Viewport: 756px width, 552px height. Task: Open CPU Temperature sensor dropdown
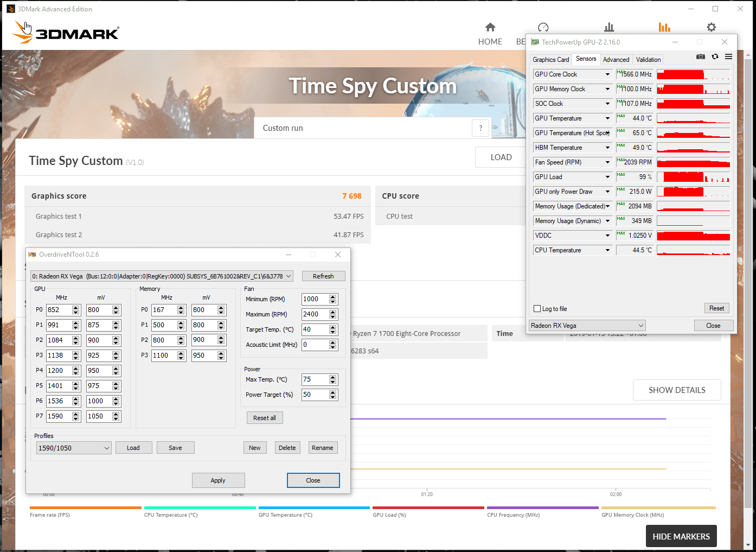[607, 250]
